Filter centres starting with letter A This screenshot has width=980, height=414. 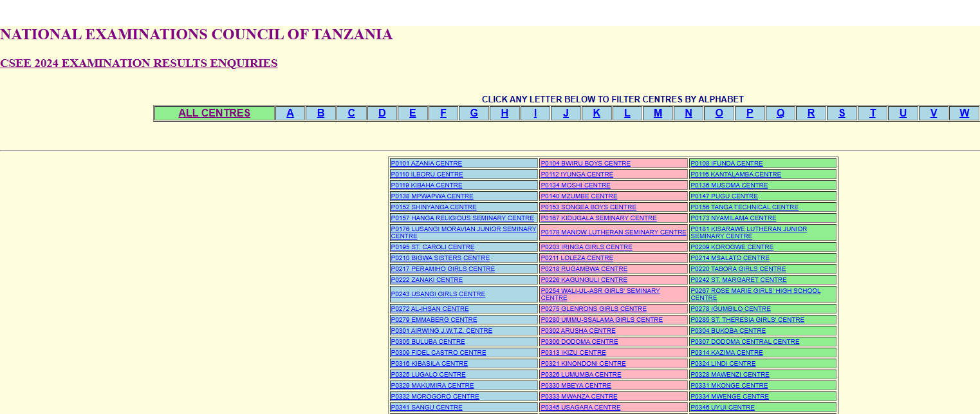click(290, 113)
